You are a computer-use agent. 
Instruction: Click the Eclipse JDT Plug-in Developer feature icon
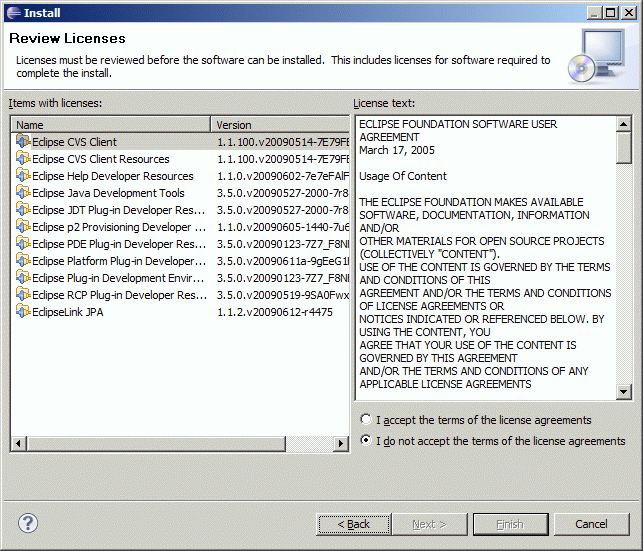(23, 209)
